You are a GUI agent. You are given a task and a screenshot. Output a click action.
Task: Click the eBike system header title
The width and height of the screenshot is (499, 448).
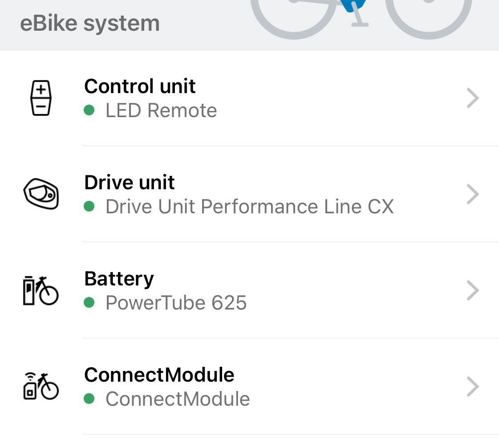click(90, 23)
